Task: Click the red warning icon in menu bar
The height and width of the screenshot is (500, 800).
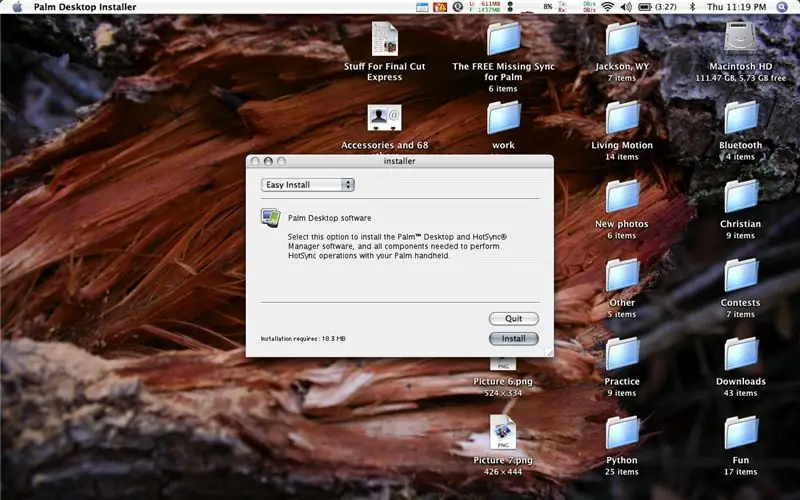Action: click(440, 7)
